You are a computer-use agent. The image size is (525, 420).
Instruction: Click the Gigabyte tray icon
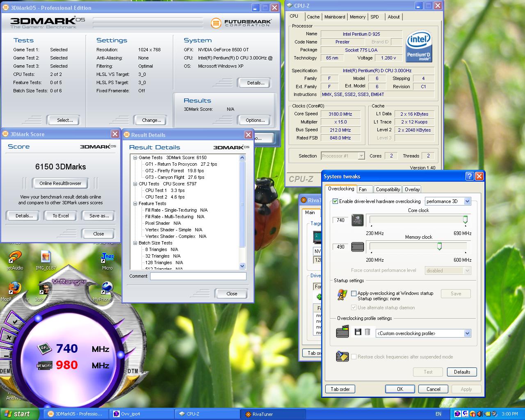(x=465, y=414)
